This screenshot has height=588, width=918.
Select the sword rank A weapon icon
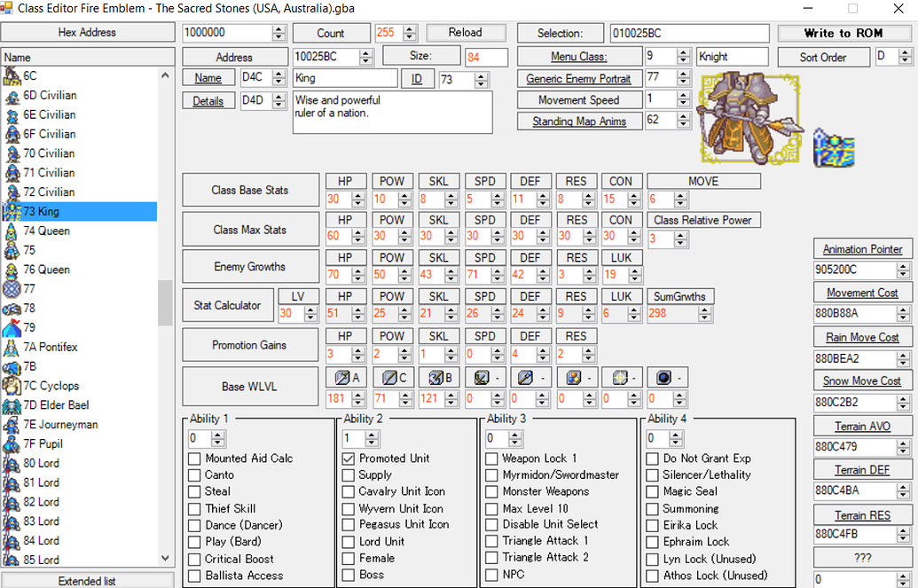click(344, 377)
